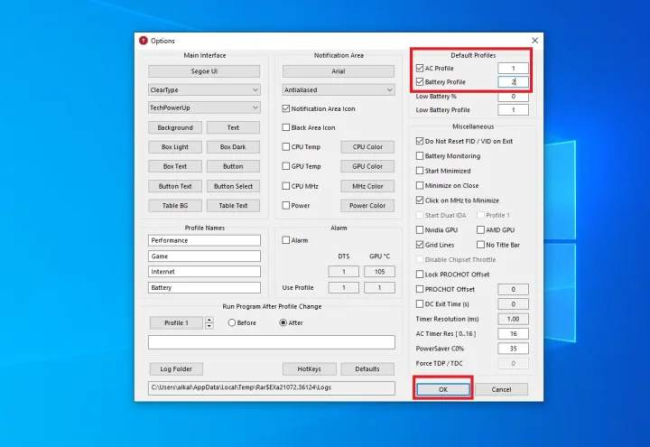
Task: Click the Low Battery Profile field
Action: 513,110
